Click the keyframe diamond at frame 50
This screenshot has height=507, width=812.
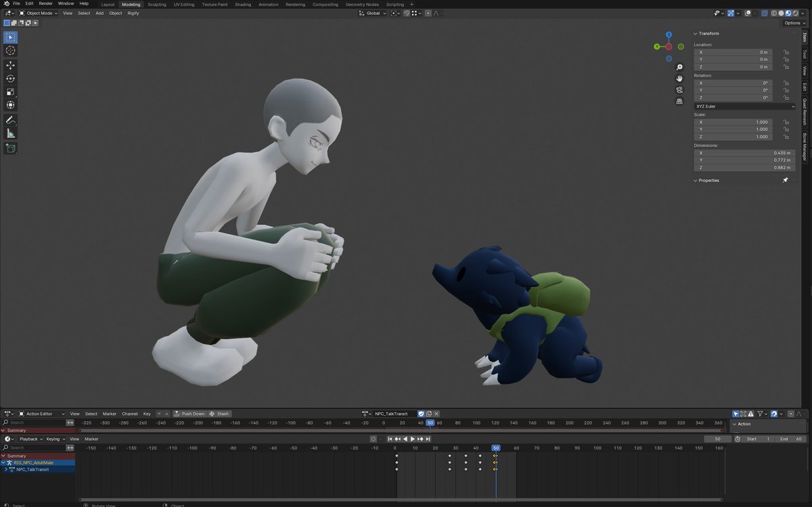(496, 456)
